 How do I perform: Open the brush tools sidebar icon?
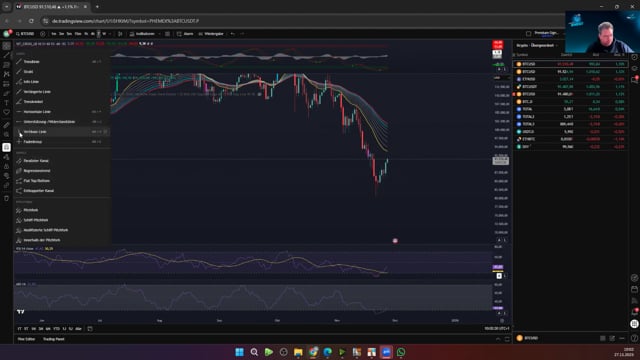click(7, 93)
